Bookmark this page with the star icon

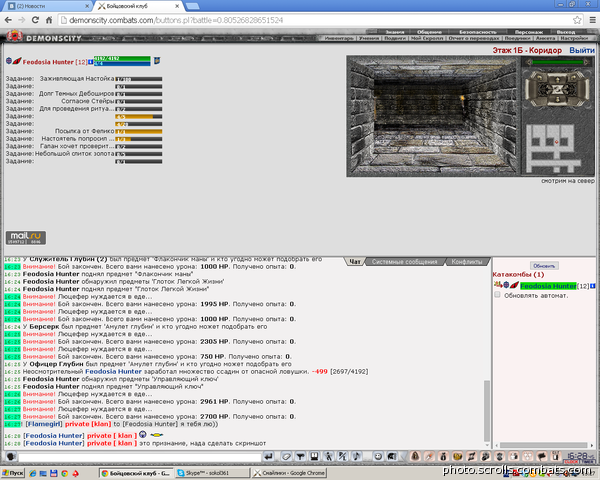(577, 20)
